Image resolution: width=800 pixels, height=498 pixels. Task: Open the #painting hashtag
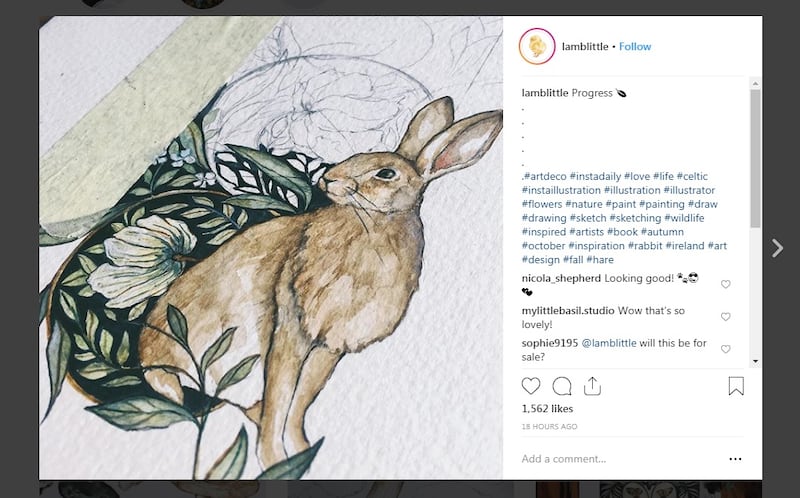tap(662, 204)
